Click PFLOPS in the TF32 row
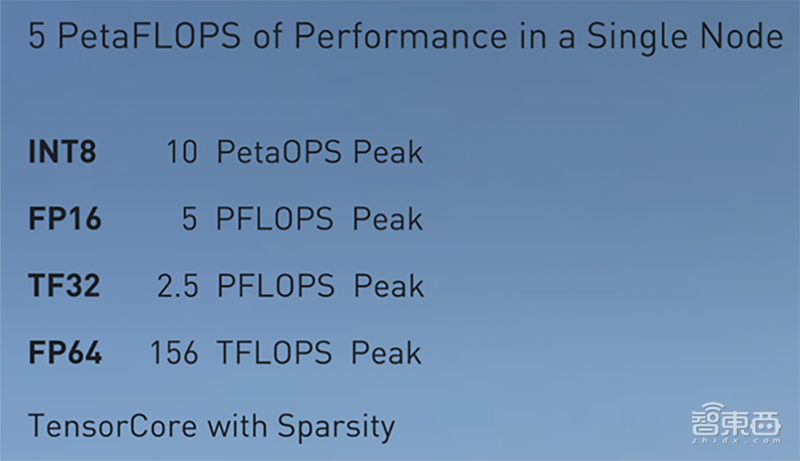This screenshot has height=461, width=800. [275, 287]
